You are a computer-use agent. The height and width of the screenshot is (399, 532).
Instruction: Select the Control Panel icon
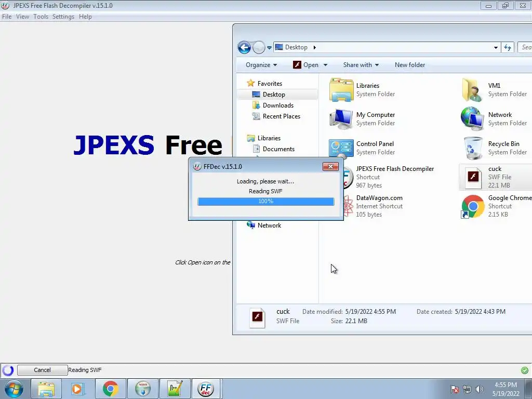341,148
